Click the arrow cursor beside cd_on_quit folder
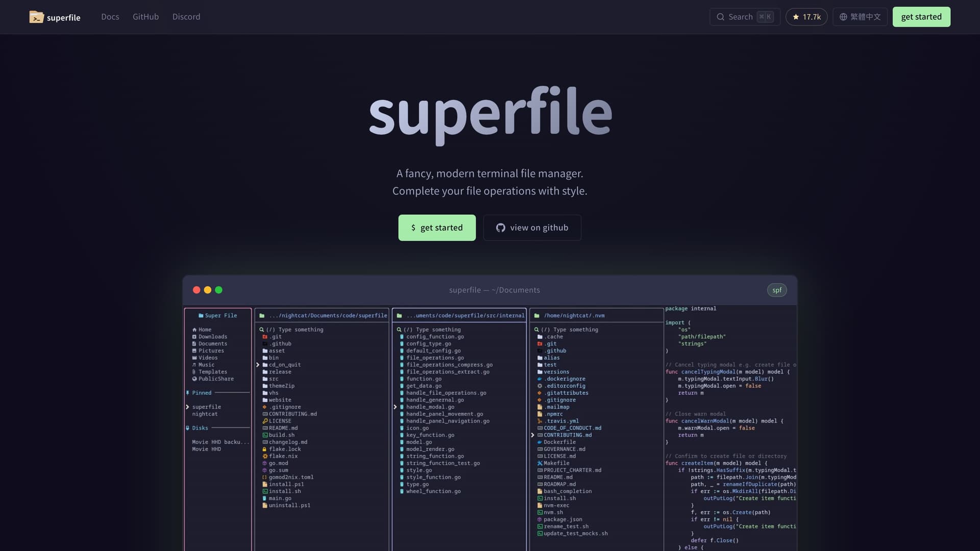Screen dimensions: 980x551 [258, 365]
